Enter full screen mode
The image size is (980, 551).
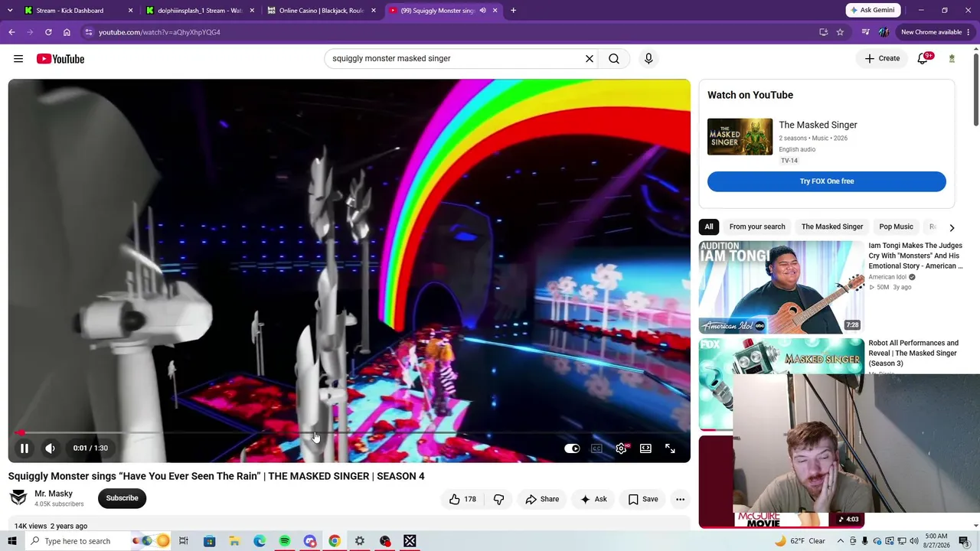(x=670, y=448)
